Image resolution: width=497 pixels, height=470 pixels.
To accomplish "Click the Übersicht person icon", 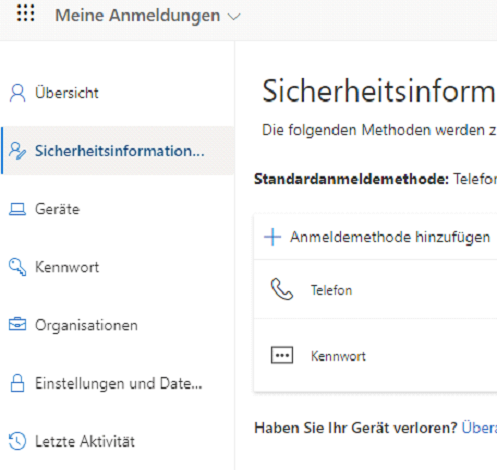I will click(17, 93).
